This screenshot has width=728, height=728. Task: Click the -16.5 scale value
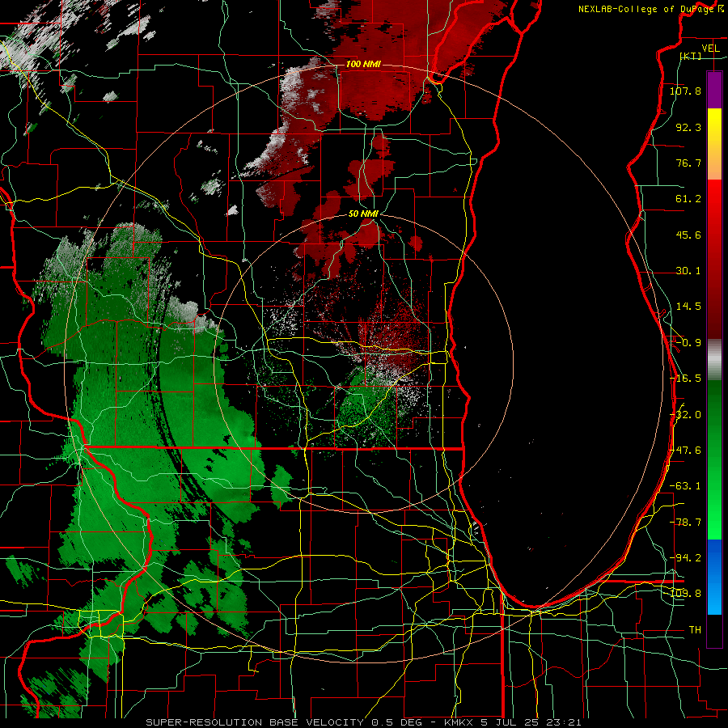685,379
